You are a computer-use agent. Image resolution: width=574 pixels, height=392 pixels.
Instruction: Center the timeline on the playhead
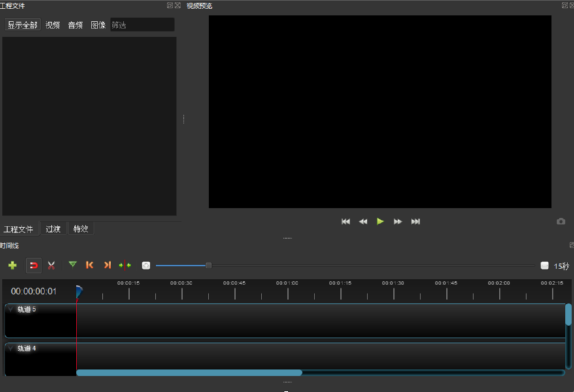pyautogui.click(x=124, y=265)
